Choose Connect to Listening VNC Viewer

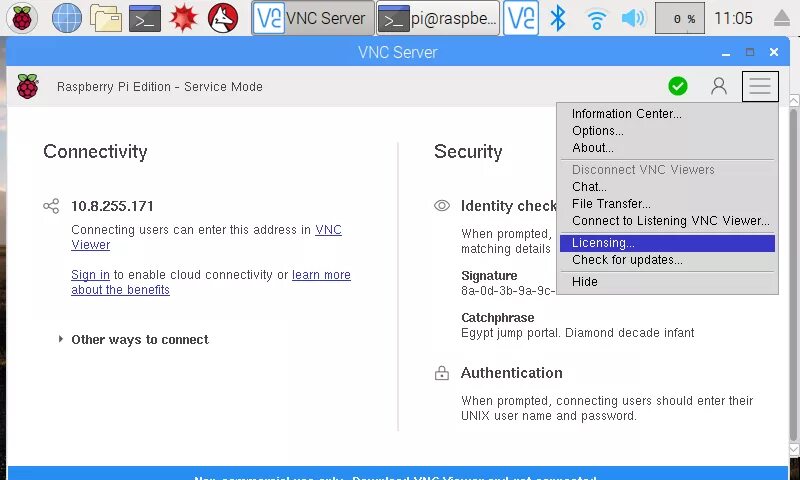click(667, 220)
